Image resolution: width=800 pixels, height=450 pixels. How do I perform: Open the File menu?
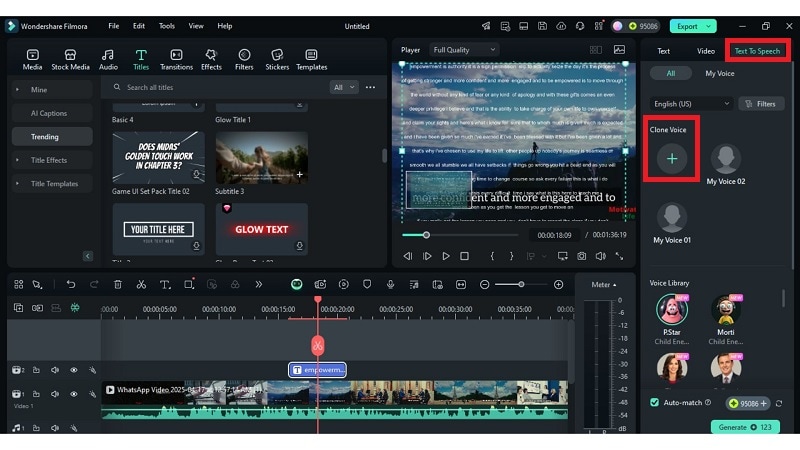[113, 26]
